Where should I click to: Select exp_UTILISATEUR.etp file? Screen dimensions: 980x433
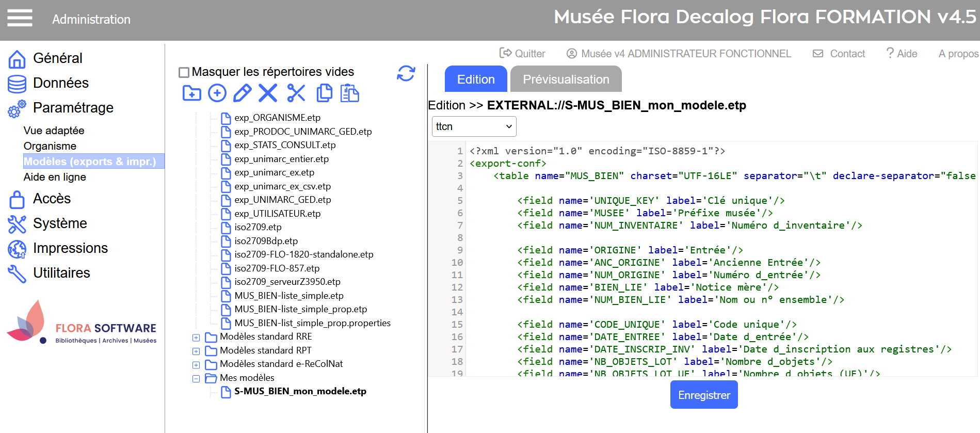pyautogui.click(x=277, y=214)
